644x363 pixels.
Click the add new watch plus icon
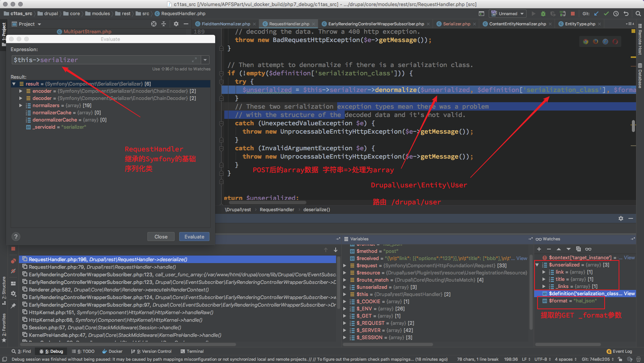tap(539, 249)
